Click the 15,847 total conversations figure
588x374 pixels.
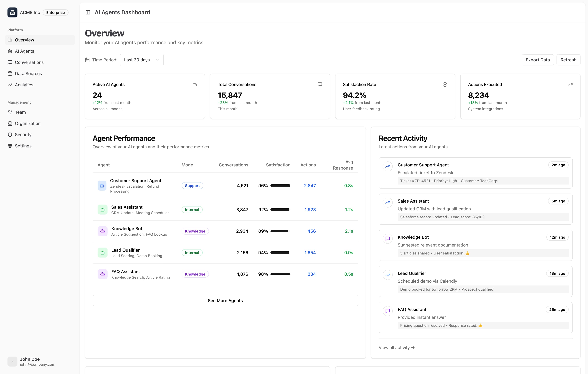[x=230, y=95]
